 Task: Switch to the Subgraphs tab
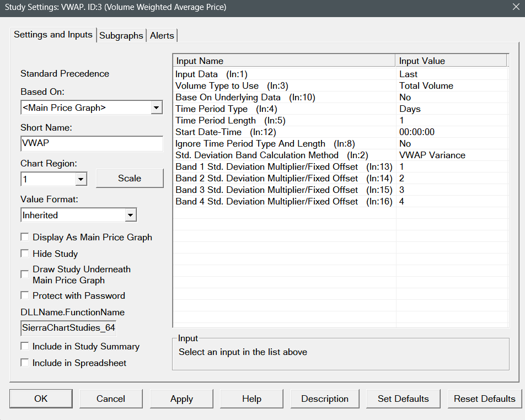121,35
